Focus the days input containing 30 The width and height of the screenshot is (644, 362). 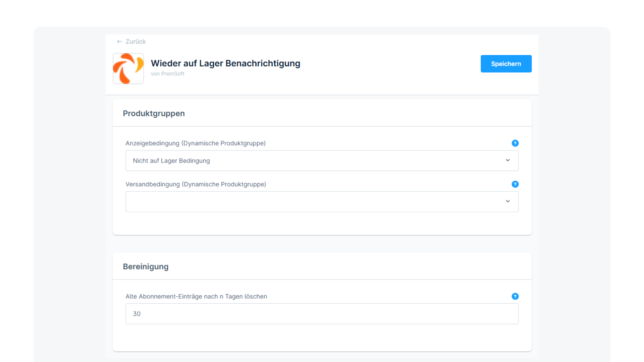click(322, 314)
